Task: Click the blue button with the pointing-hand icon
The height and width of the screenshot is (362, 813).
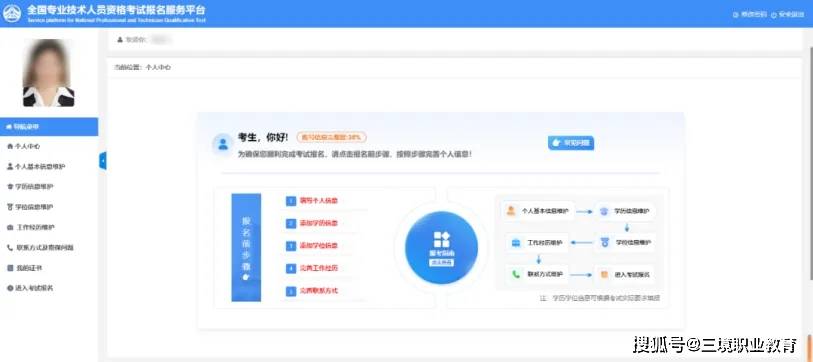Action: [571, 143]
